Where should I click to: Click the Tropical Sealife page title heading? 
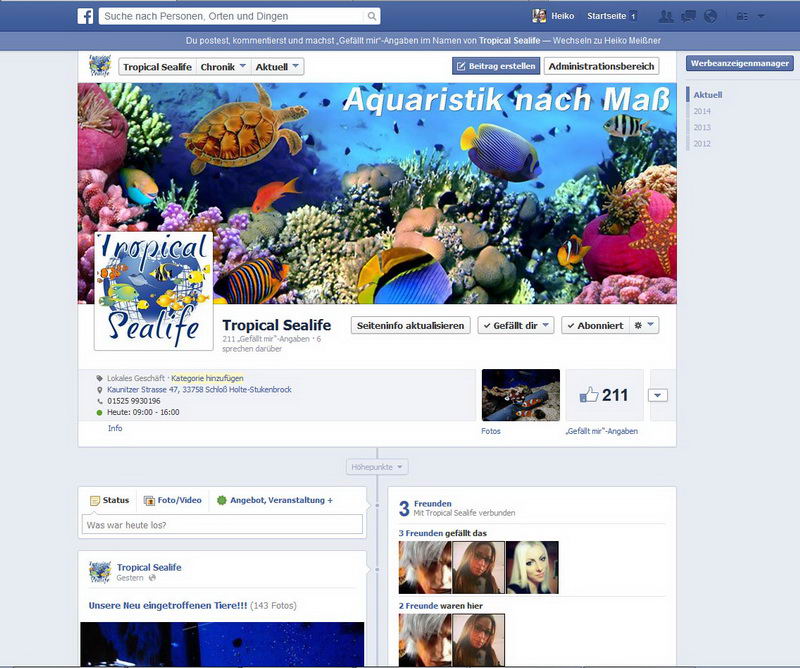277,325
